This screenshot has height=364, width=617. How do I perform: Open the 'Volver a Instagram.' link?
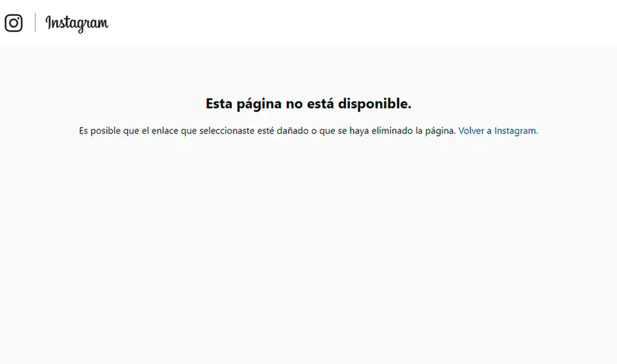[497, 131]
